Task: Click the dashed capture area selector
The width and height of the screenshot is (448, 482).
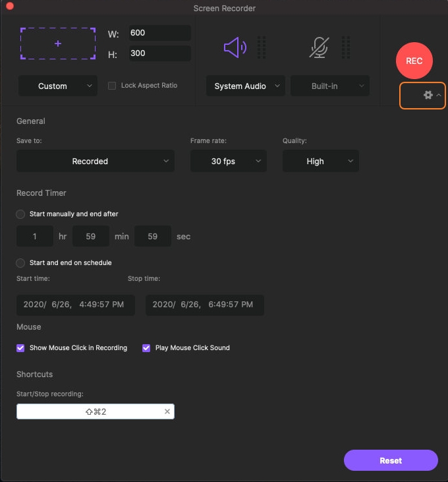Action: [x=58, y=44]
